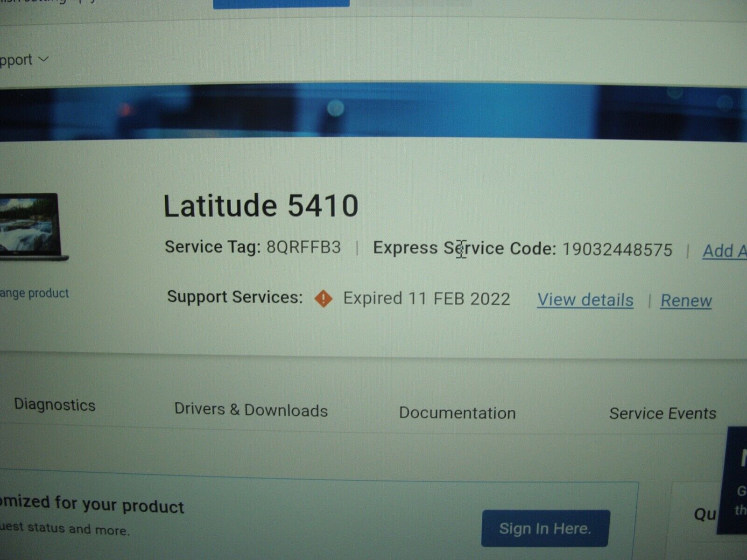Click the Change product link
This screenshot has width=747, height=560.
tap(34, 293)
